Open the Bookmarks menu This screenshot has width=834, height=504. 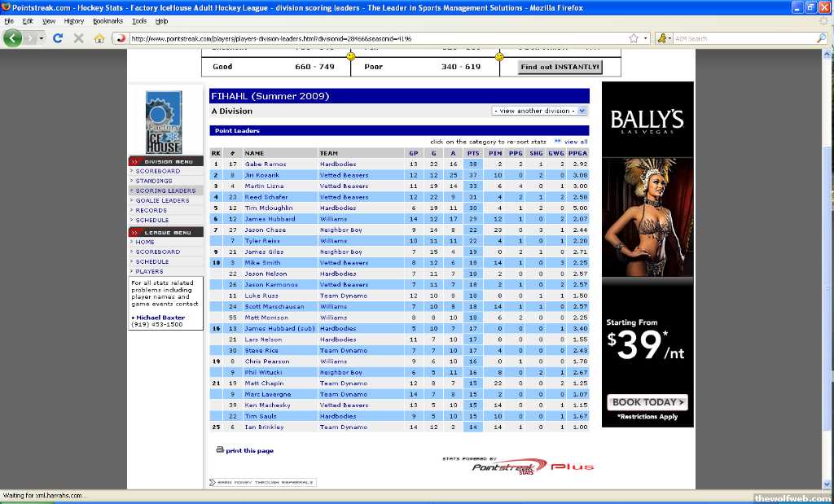pyautogui.click(x=107, y=21)
